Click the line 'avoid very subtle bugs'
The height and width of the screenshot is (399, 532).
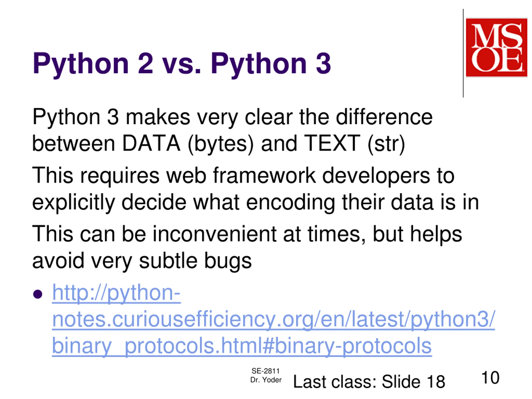(x=142, y=261)
